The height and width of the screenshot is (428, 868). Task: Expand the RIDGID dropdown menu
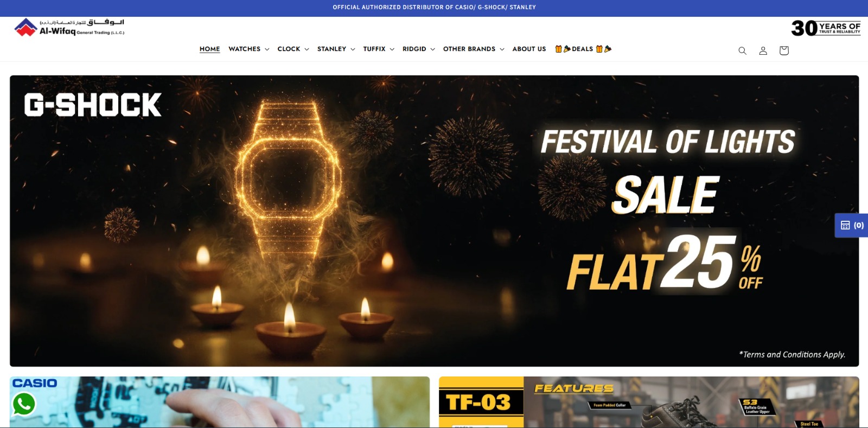pos(418,49)
